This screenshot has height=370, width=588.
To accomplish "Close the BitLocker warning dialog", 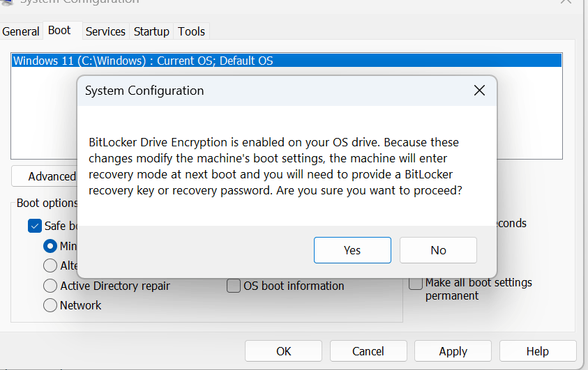I will [x=479, y=91].
